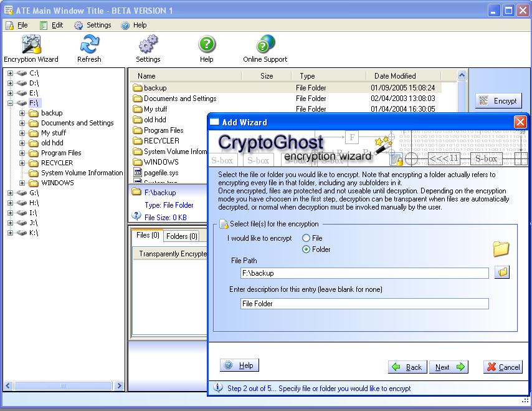
Task: Click the old hdd folder icon in file list
Action: [138, 120]
